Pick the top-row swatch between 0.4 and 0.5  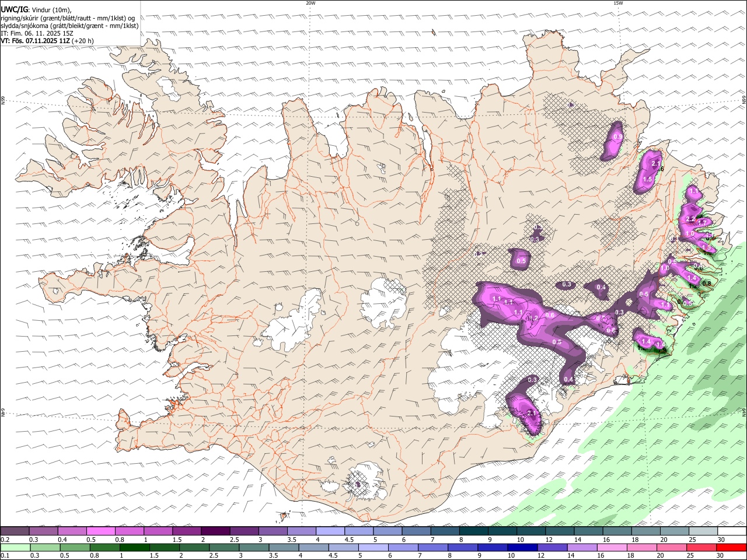coord(72,531)
